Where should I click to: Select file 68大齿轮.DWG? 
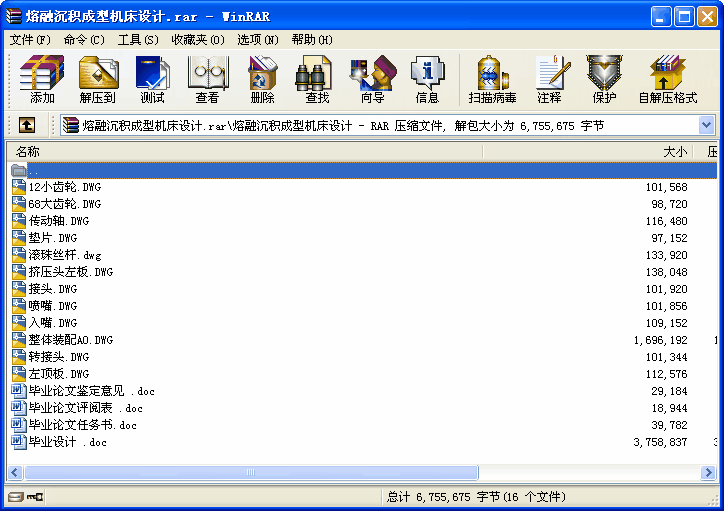(x=65, y=204)
